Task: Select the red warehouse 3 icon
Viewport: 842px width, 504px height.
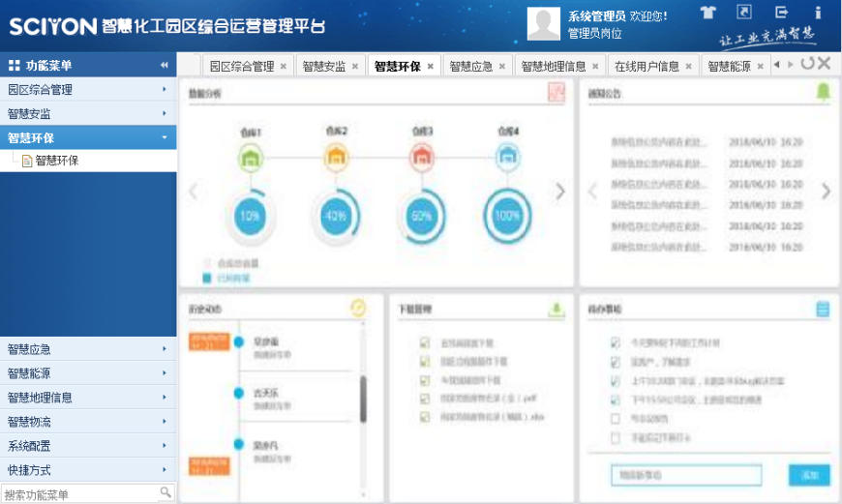Action: pos(421,157)
